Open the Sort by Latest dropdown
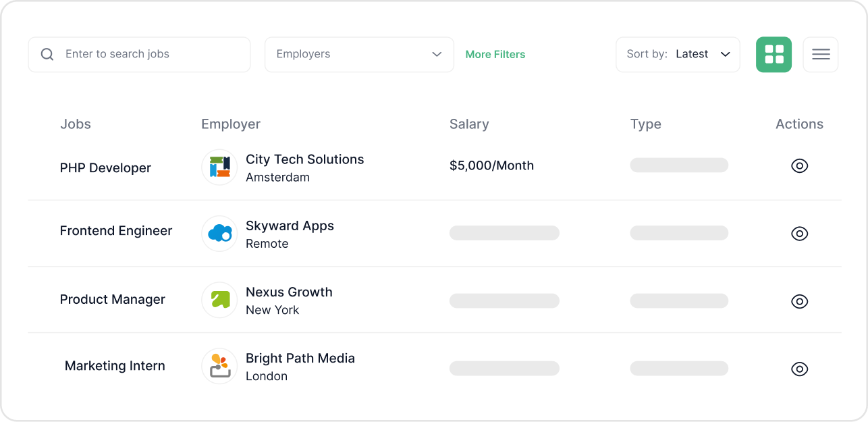This screenshot has width=868, height=422. pos(678,55)
